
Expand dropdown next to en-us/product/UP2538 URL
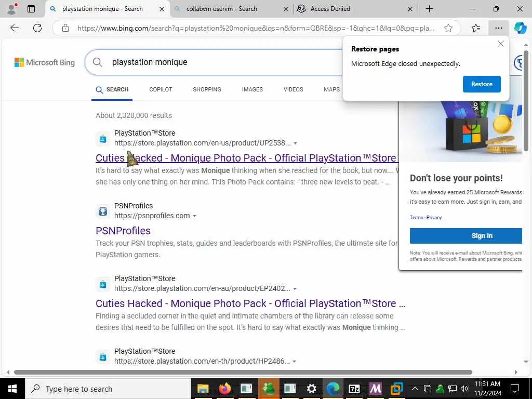[295, 143]
